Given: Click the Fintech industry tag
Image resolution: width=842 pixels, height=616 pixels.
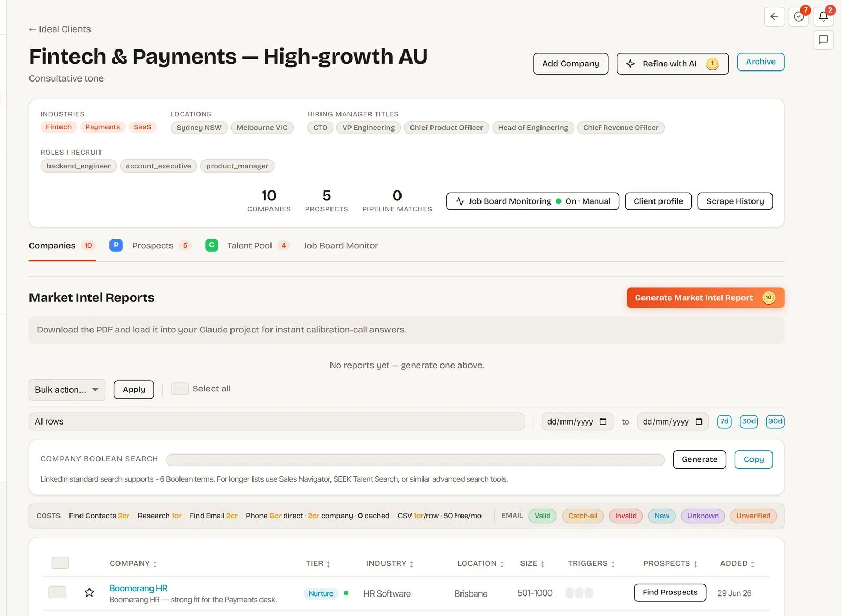Looking at the screenshot, I should [58, 127].
